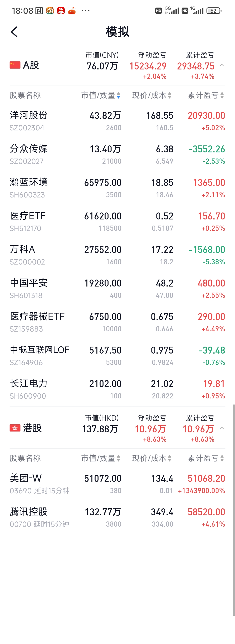Tap the NFC status bar icon
The image size is (235, 644).
[x=39, y=11]
